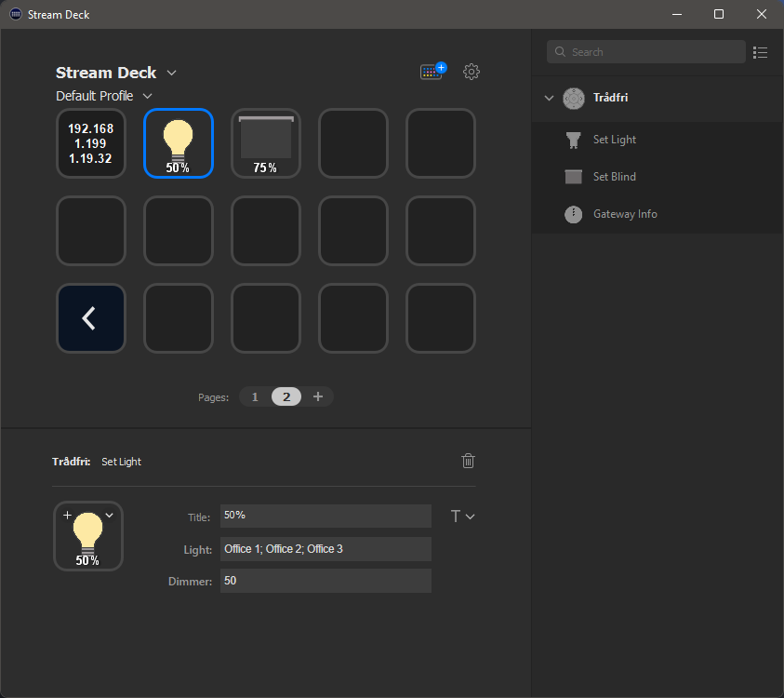Click the Set Light spotlight icon

click(574, 140)
